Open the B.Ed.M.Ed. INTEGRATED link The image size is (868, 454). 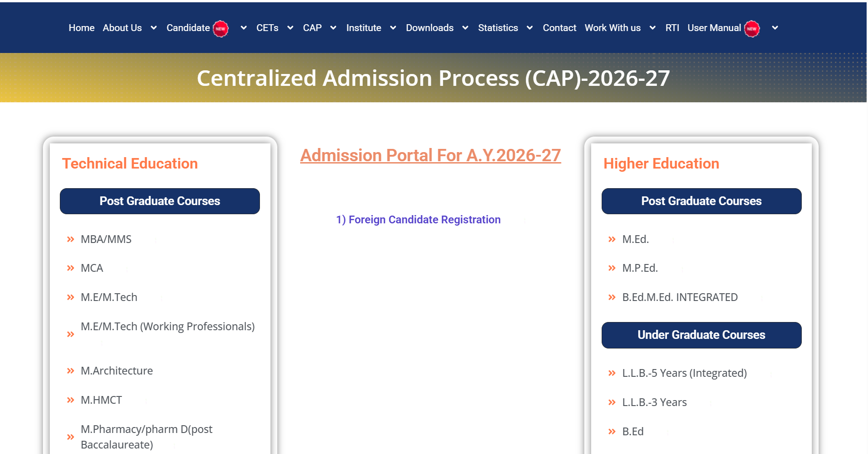pyautogui.click(x=680, y=297)
